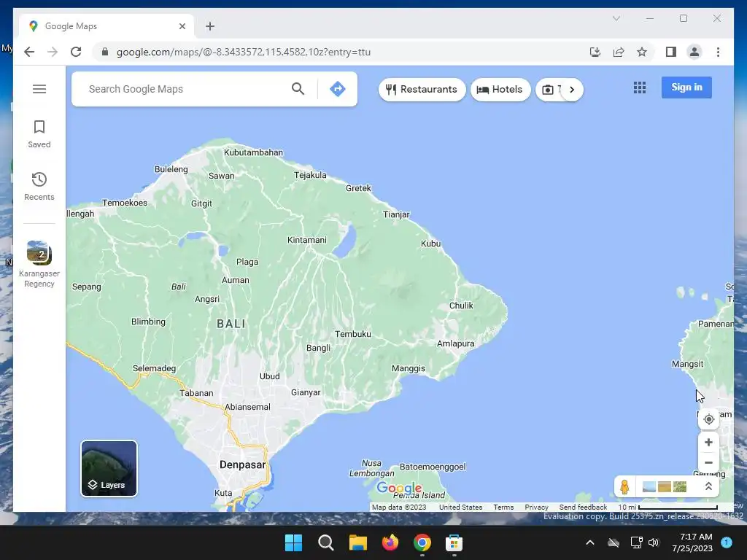Screen dimensions: 747x560
Task: Click the United States region link
Action: (461, 507)
